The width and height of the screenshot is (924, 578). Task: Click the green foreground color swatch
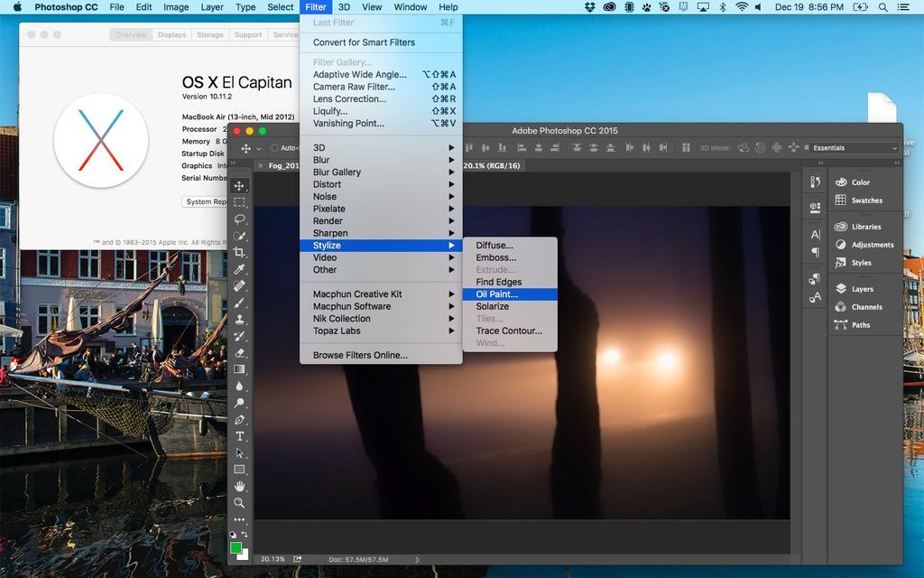236,547
